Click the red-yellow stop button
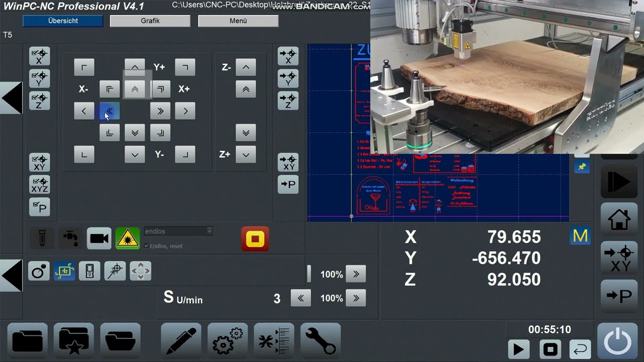 pos(255,239)
